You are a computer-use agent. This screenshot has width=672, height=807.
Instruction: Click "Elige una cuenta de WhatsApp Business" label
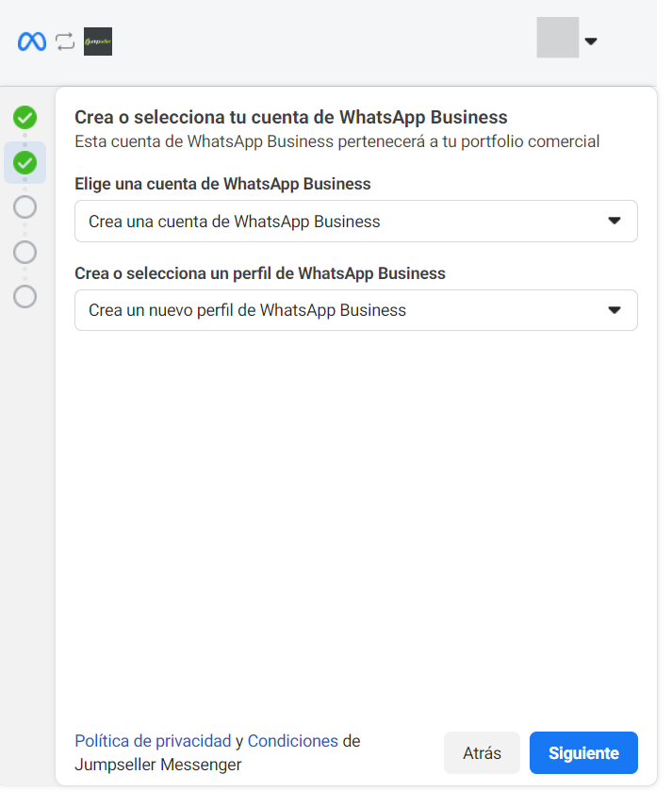(x=222, y=184)
